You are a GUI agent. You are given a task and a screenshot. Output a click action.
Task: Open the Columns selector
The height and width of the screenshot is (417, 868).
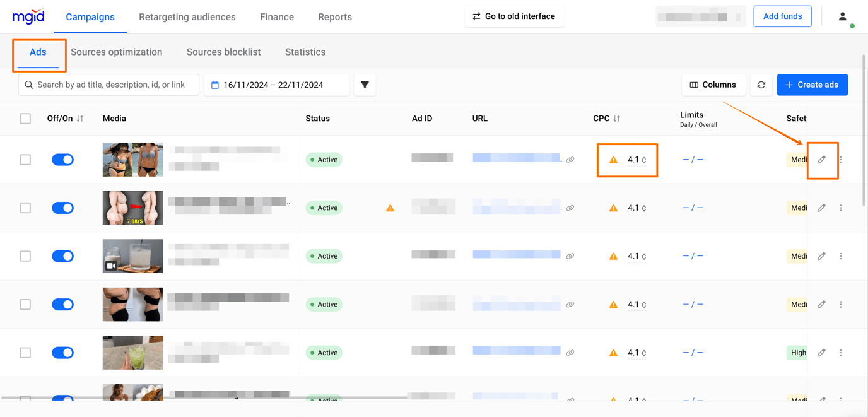713,84
